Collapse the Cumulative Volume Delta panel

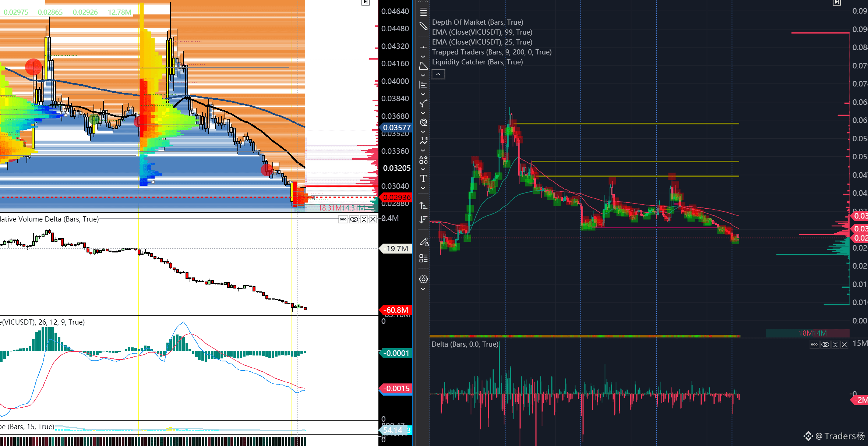(364, 219)
